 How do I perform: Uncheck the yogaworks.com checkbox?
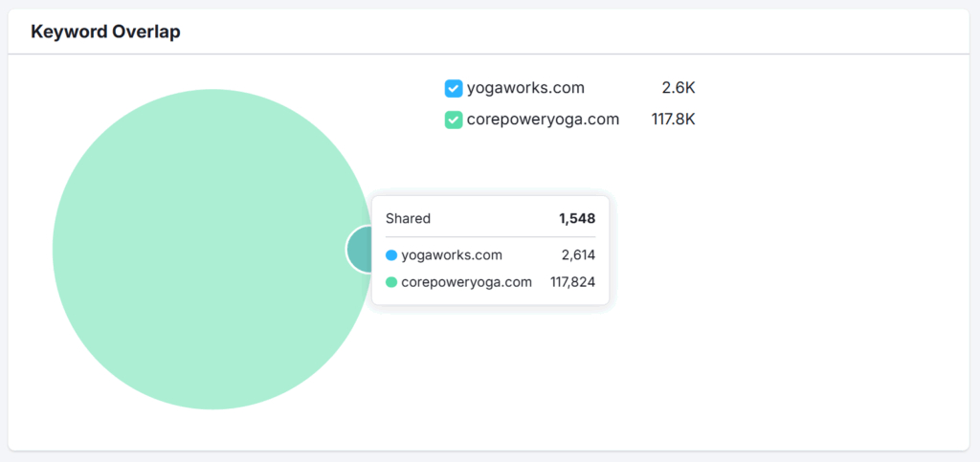pos(454,89)
